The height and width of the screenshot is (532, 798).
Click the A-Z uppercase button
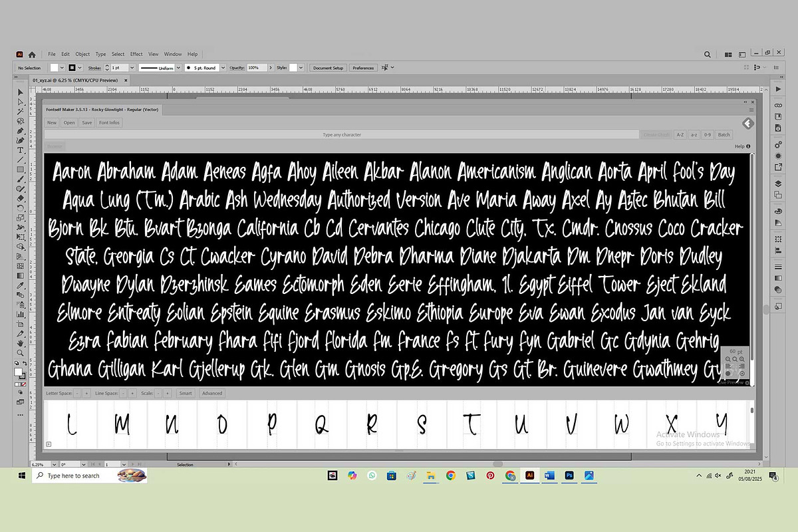pos(680,135)
